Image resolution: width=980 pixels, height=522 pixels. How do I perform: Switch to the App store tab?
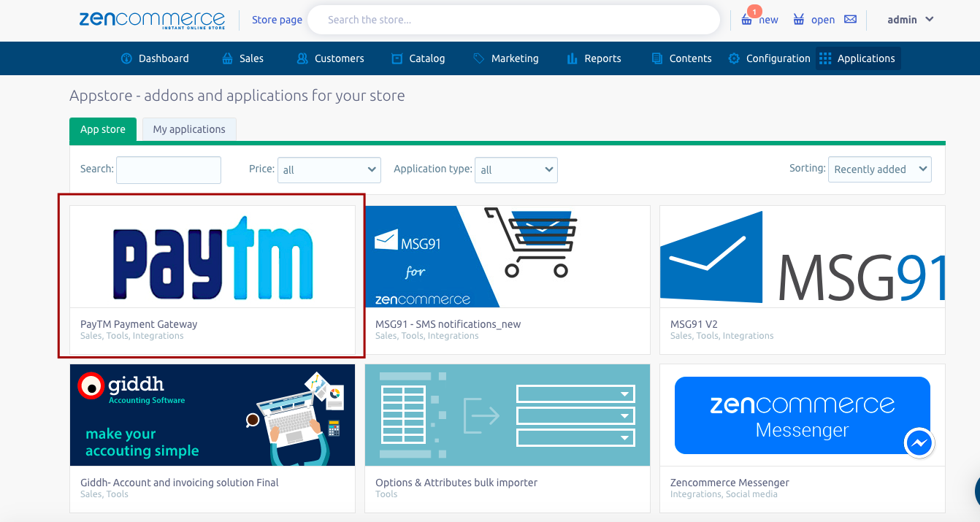[103, 129]
